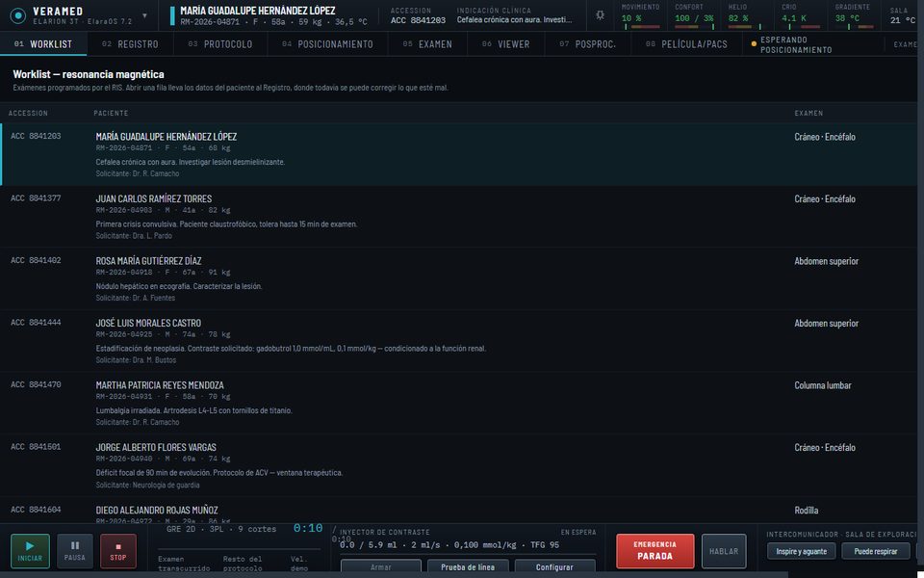Click the 'Columna lumbar' exam cell

(x=823, y=385)
